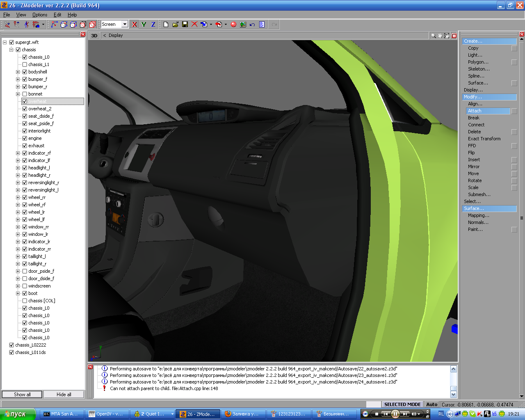Click the undo arrow in toolbar

pyautogui.click(x=252, y=25)
